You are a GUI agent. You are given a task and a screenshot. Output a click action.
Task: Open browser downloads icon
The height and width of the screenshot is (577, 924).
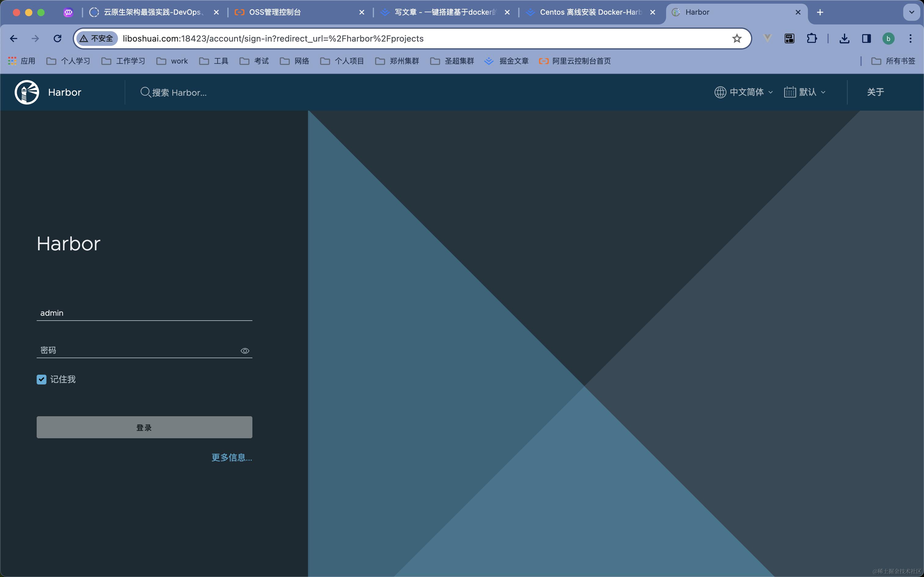coord(844,39)
